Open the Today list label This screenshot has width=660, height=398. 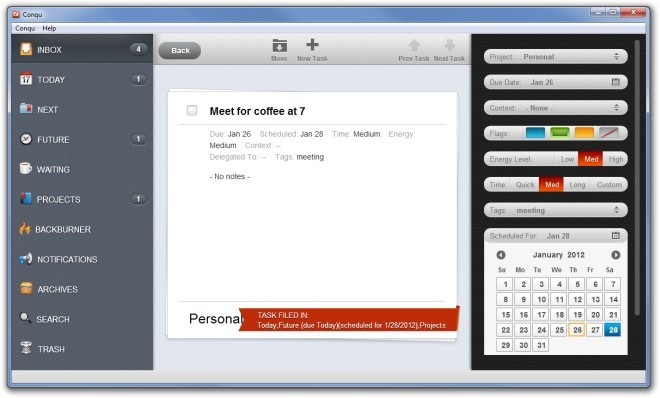(51, 80)
